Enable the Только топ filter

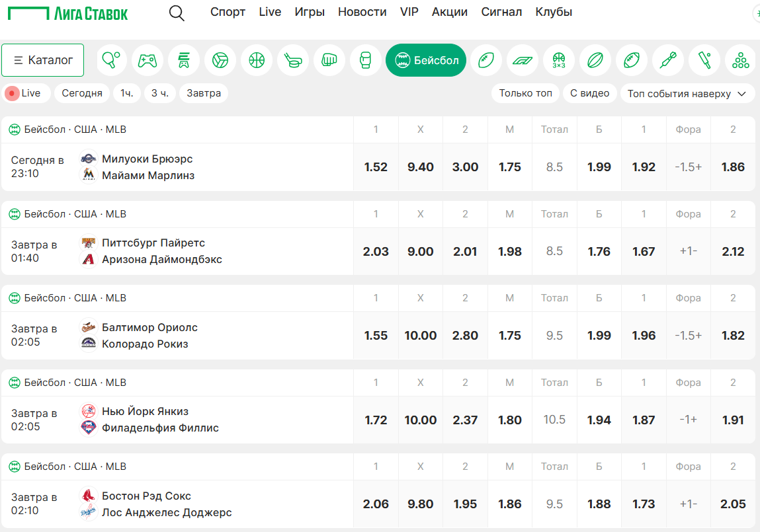point(525,93)
